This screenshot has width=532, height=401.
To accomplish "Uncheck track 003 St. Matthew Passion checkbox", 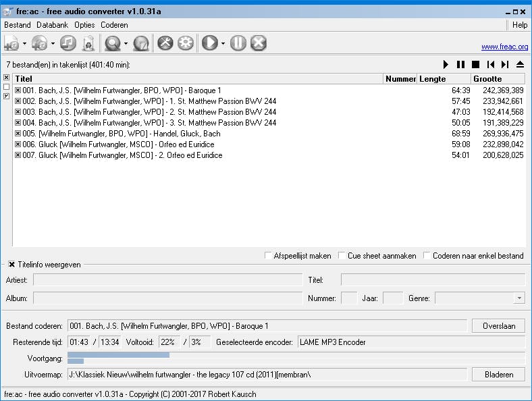I will click(x=18, y=112).
